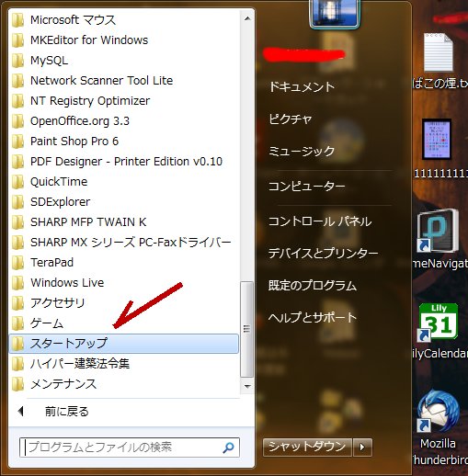The height and width of the screenshot is (476, 468).
Task: Select the Windows Live text entry
Action: 67,283
